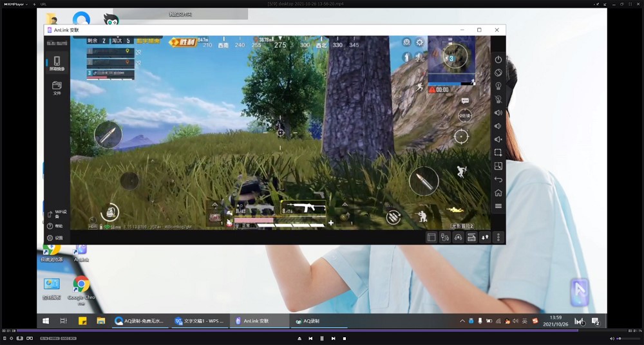Tap the in-game chat bubble icon
Screen dimensions: 644x345
465,100
